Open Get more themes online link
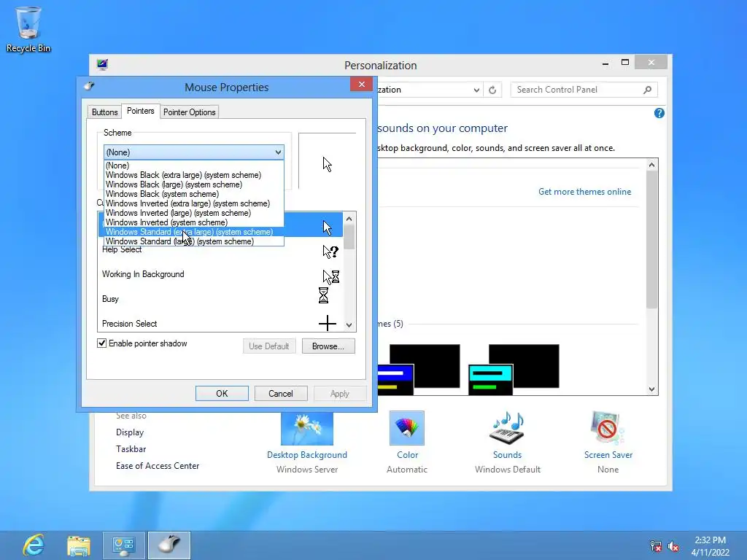747x560 pixels. (584, 192)
